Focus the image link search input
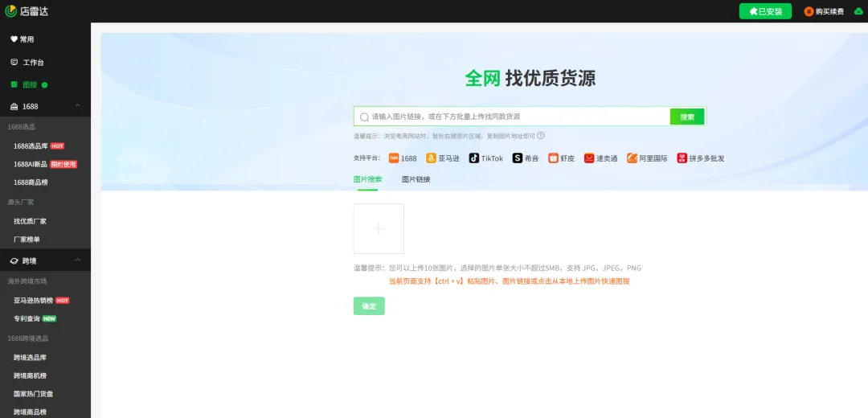Viewport: 868px width, 418px height. pos(512,117)
